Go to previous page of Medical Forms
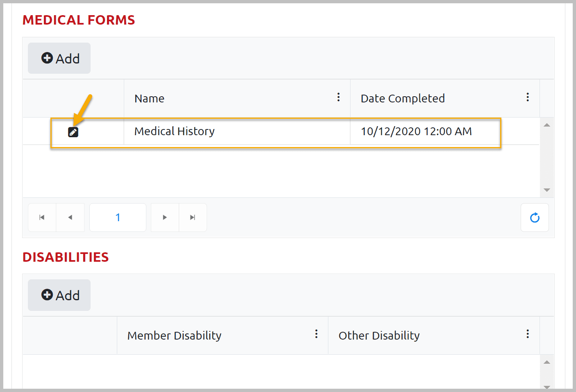 [70, 218]
